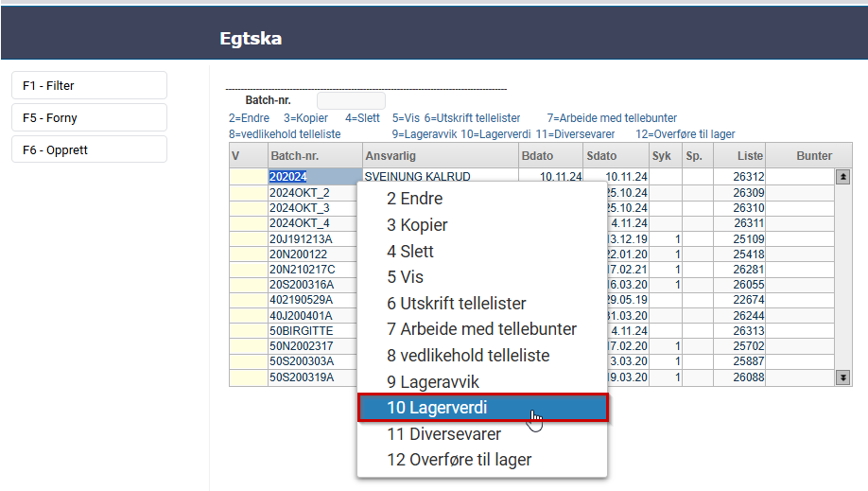Click the 11=Diversevarer link above table
The image size is (868, 491).
(x=575, y=134)
